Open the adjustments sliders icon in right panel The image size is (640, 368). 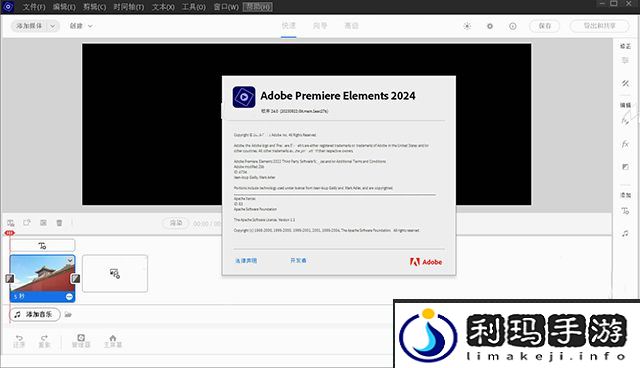click(625, 61)
